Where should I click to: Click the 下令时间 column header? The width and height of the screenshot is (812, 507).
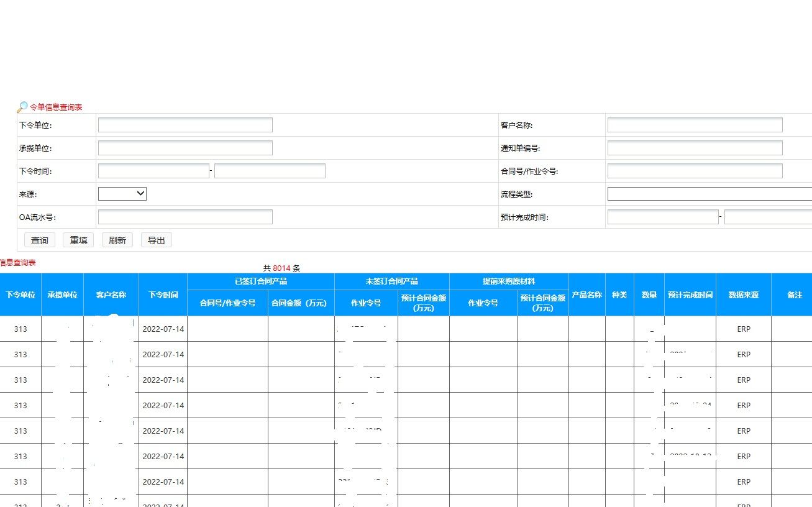(163, 295)
